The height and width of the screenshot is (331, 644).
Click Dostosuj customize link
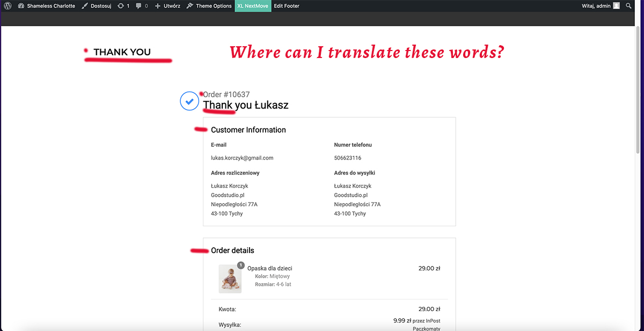(x=97, y=6)
